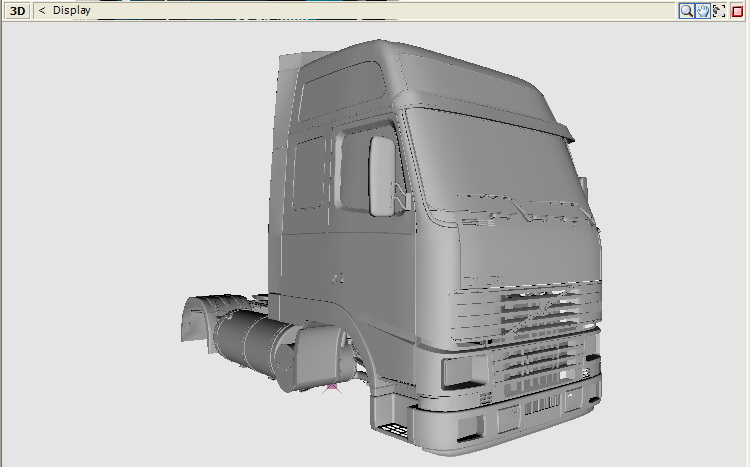Select the front bumper lower vents
750x467 pixels.
tap(540, 406)
